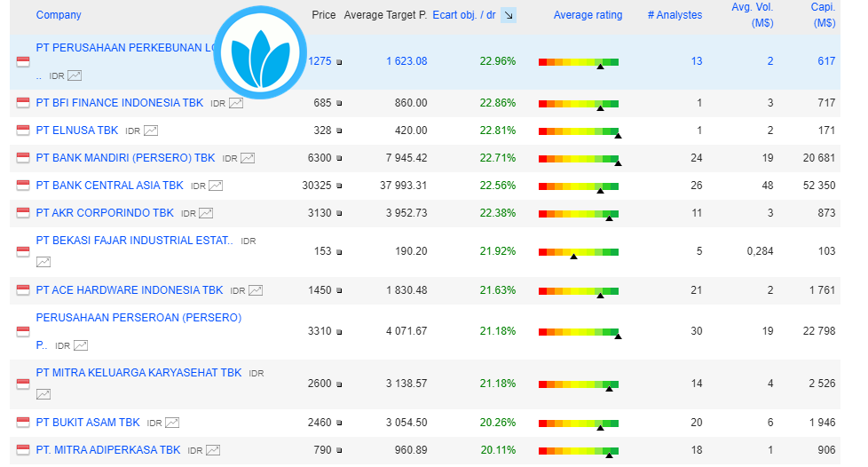Click the chart icon beside PT BFI Finance Indonesia
The height and width of the screenshot is (467, 868).
pyautogui.click(x=236, y=103)
